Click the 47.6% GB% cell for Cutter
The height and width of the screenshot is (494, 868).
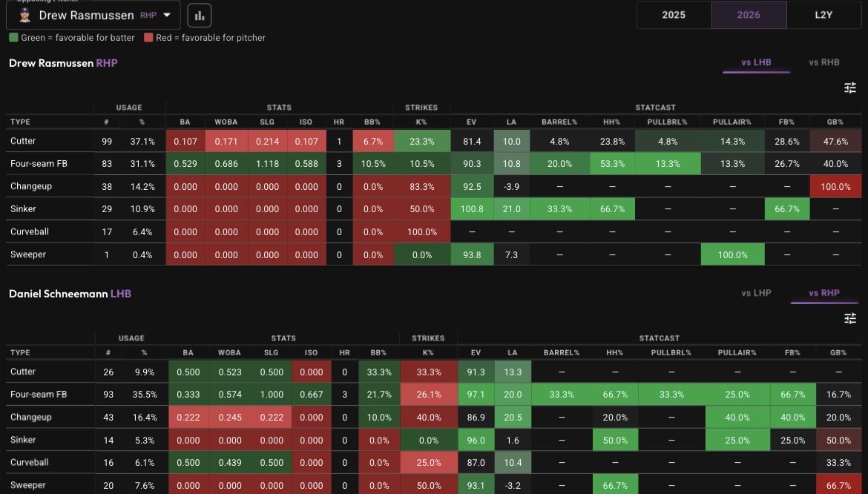[x=835, y=141]
